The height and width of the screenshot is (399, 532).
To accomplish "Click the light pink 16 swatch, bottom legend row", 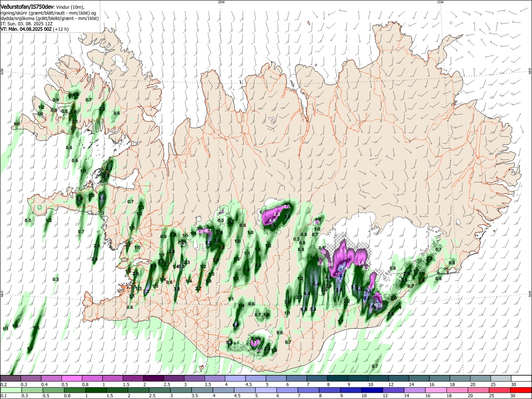I will tap(436, 390).
